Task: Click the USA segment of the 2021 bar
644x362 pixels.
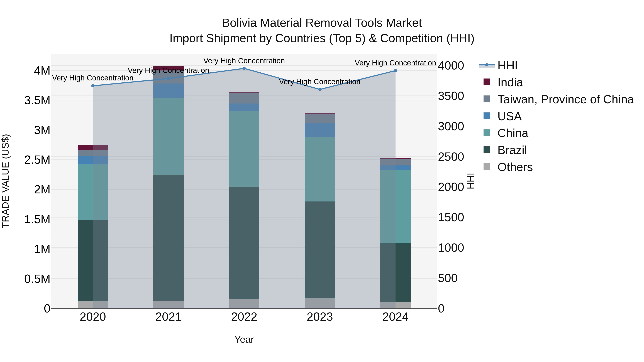Action: coord(169,91)
